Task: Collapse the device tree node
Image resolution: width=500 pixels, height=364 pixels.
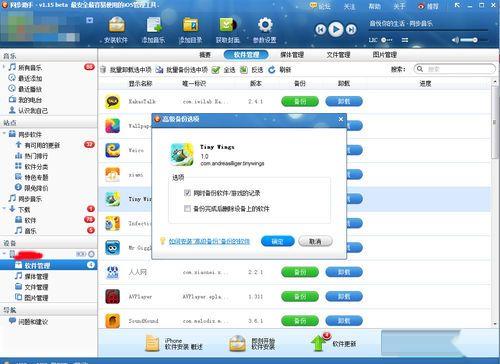Action: (4, 254)
